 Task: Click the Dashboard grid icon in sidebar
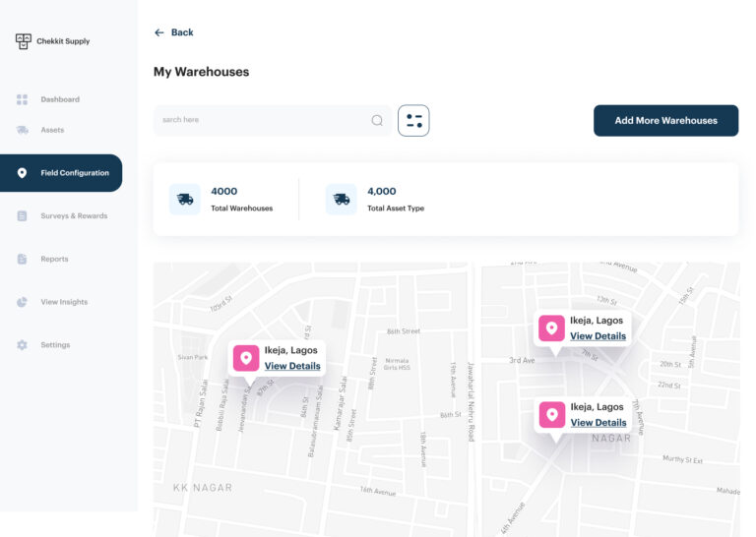point(22,99)
